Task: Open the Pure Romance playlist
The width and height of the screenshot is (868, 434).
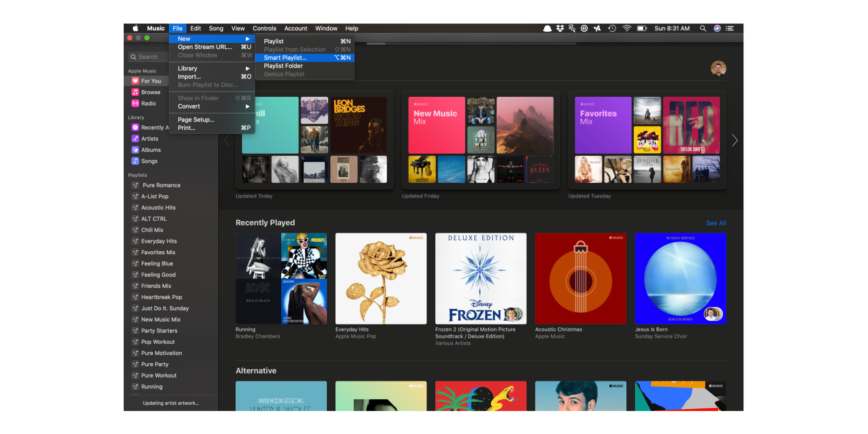Action: [161, 185]
